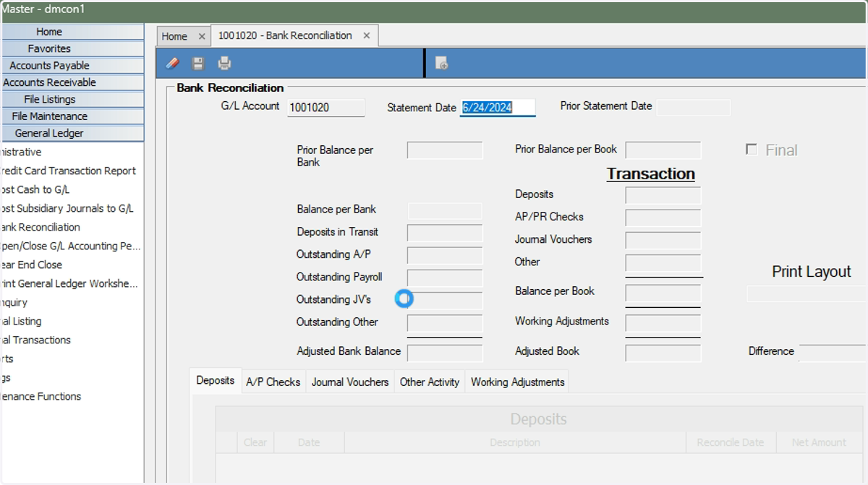Click the Net Amount column header
The height and width of the screenshot is (485, 868).
[x=819, y=442]
